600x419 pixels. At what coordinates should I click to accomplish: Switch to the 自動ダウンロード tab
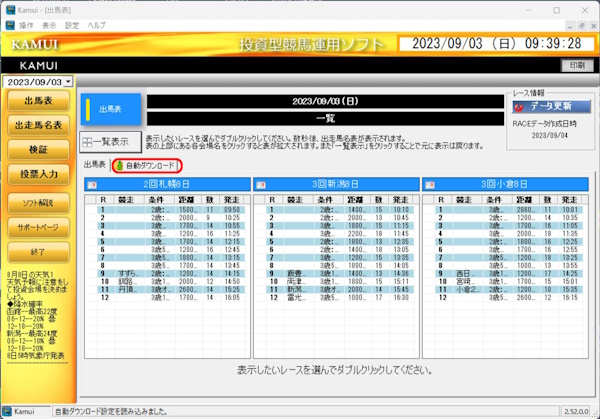147,165
